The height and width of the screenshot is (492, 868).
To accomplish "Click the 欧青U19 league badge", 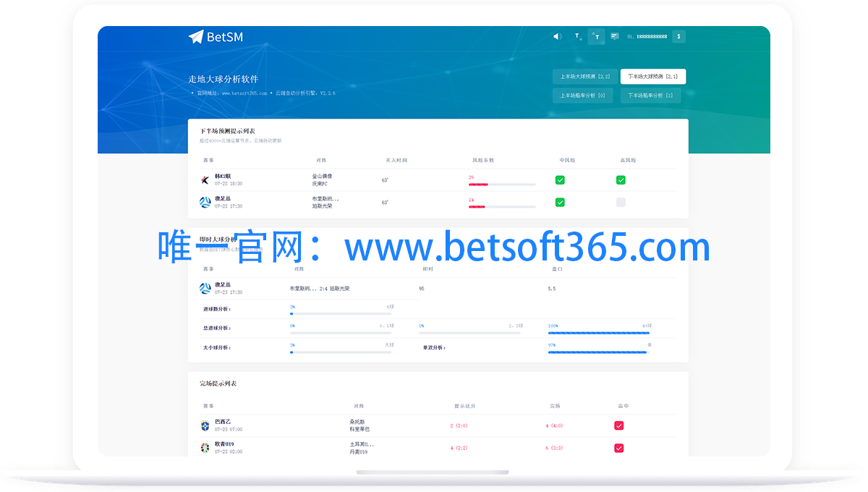I will click(205, 448).
